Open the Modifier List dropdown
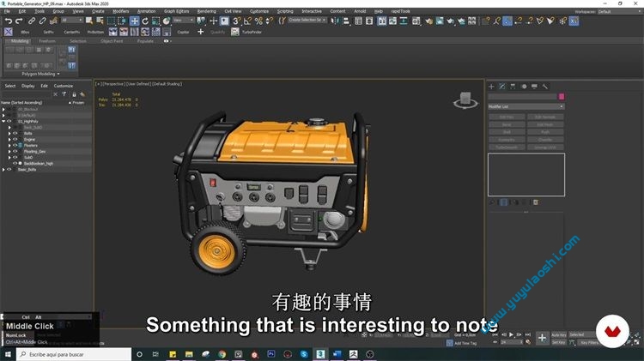Image resolution: width=644 pixels, height=361 pixels. 526,106
